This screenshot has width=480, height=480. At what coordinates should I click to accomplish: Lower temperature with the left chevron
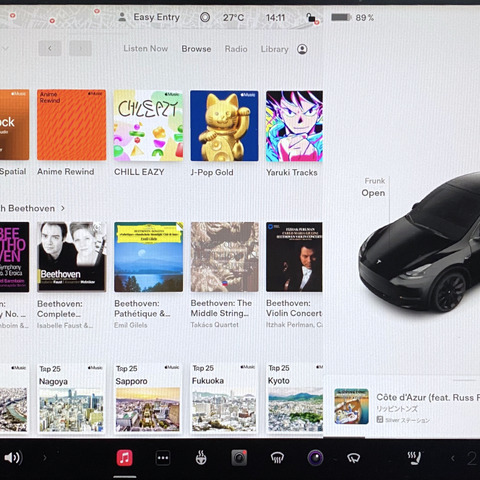(453, 459)
